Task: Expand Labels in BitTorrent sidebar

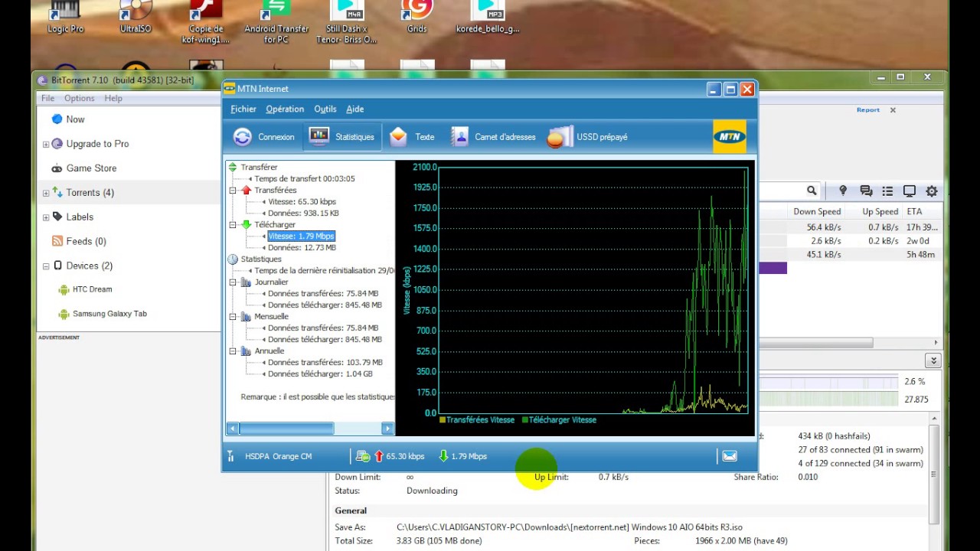Action: 46,217
